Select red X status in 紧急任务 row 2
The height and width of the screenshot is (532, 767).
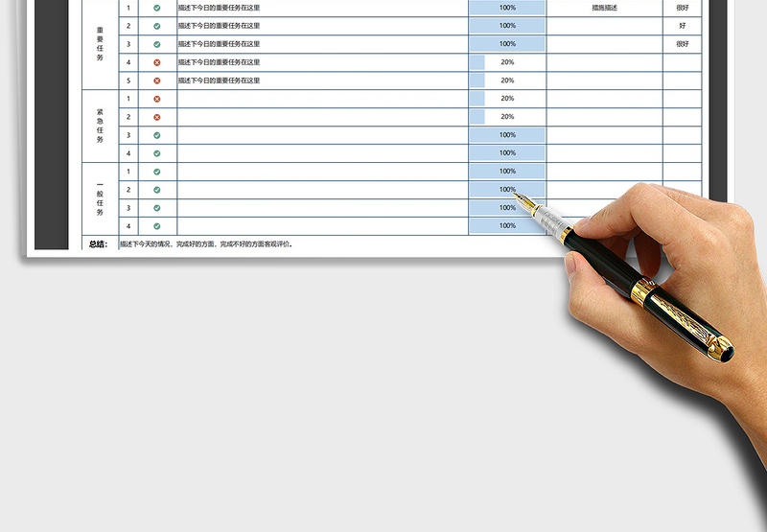click(157, 117)
